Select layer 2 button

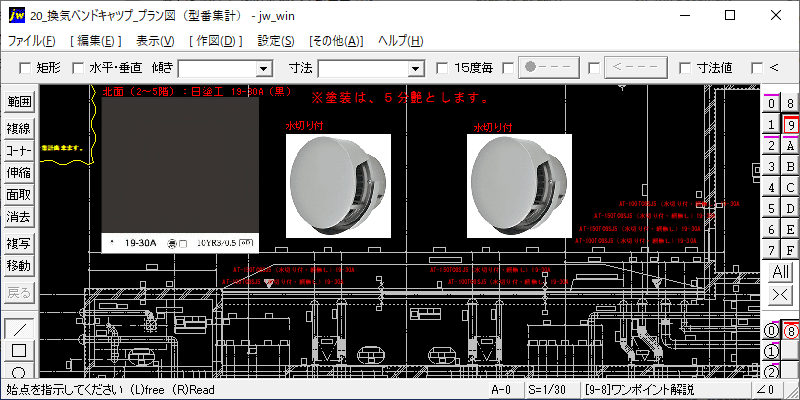771,145
